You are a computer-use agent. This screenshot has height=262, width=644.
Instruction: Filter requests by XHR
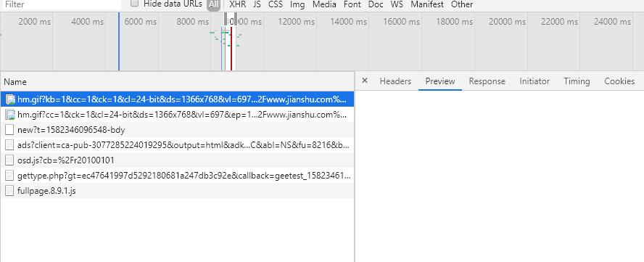pos(237,4)
